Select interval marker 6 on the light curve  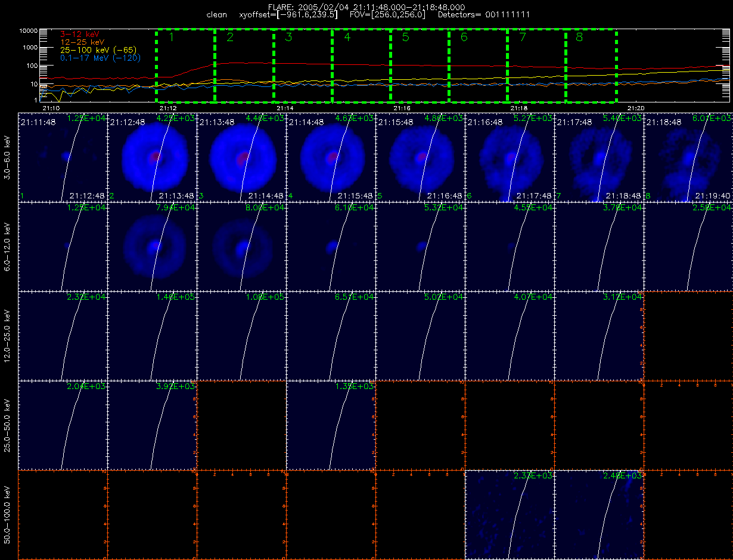tap(464, 38)
